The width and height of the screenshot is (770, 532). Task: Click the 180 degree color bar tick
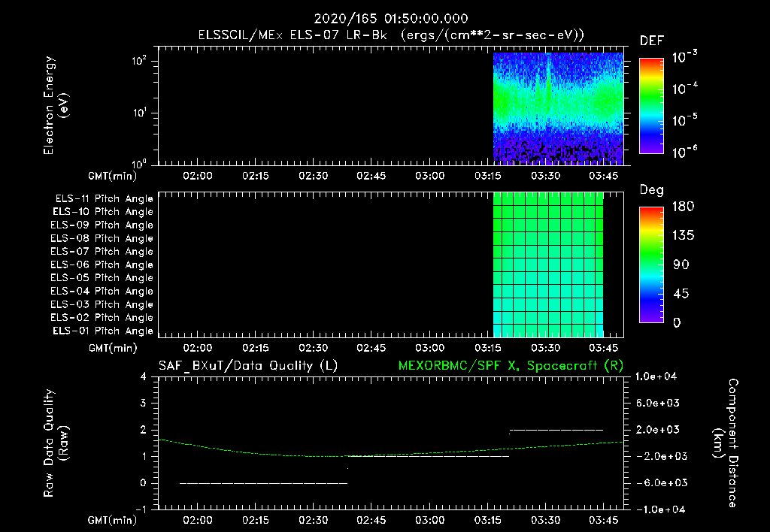(x=683, y=206)
